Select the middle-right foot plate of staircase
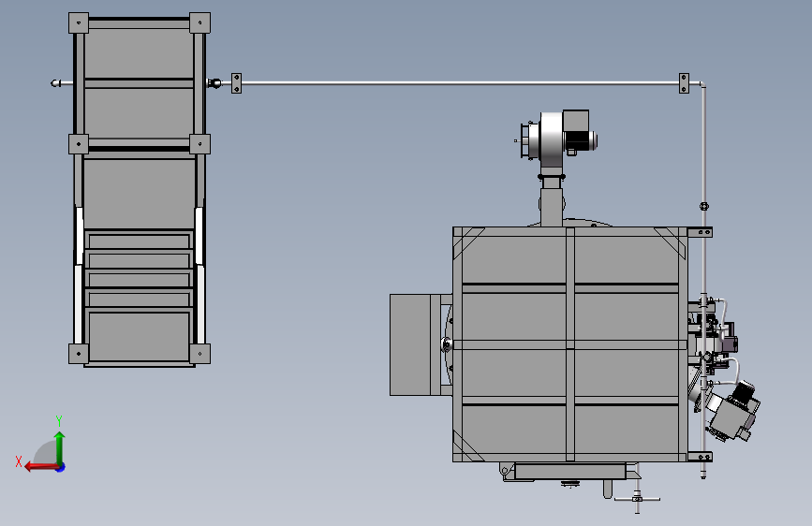The width and height of the screenshot is (812, 526). (x=199, y=144)
